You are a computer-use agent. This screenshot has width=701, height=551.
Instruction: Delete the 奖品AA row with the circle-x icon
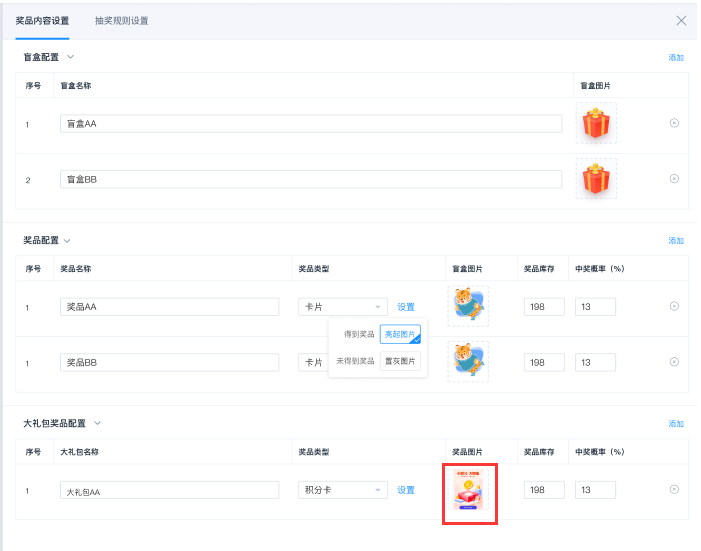click(673, 306)
